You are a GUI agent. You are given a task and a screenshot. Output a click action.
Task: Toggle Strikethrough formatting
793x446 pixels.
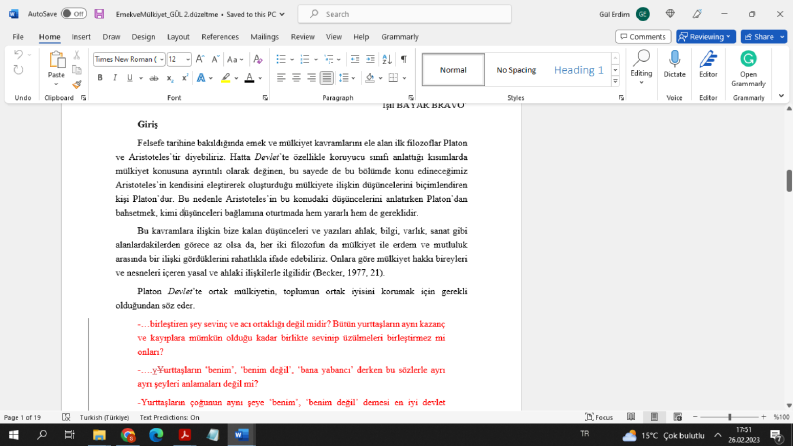click(154, 78)
